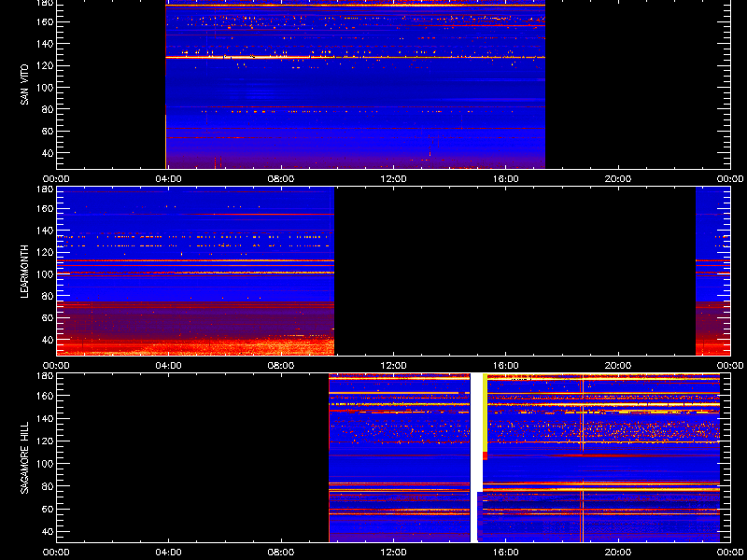Click 12:00 under the Sagamore Hill panel
Viewport: 747px width, 560px height.
pyautogui.click(x=393, y=553)
